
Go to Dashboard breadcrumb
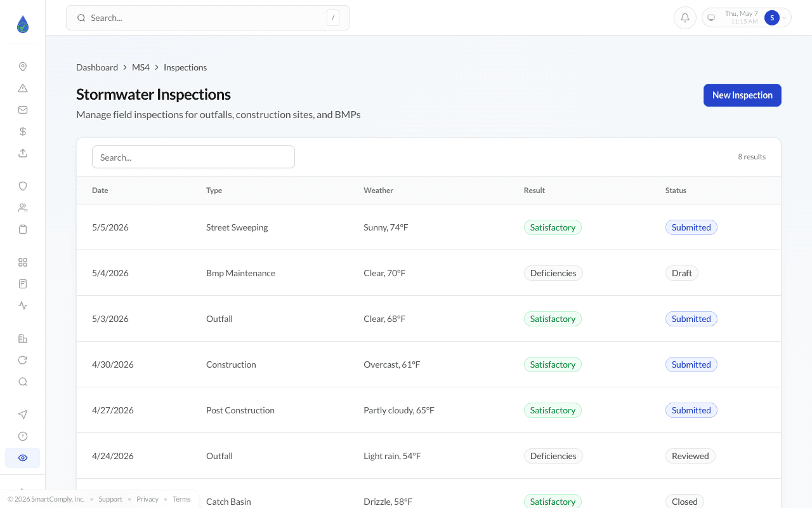(x=97, y=67)
